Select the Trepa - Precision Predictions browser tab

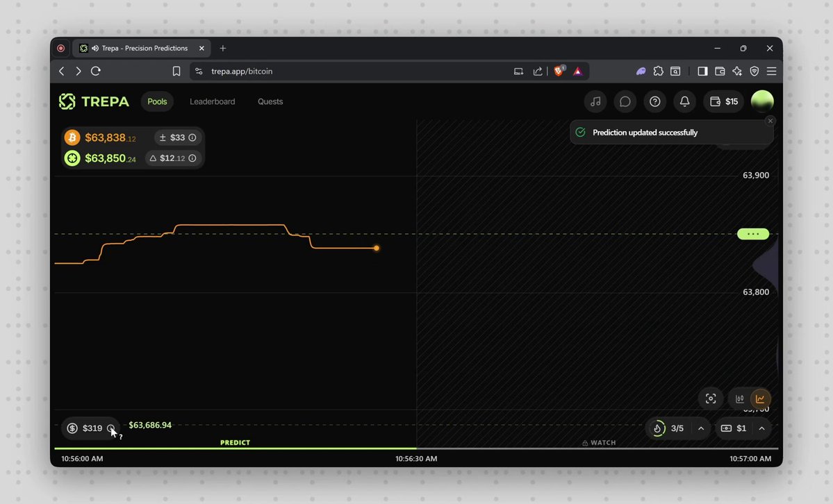141,49
